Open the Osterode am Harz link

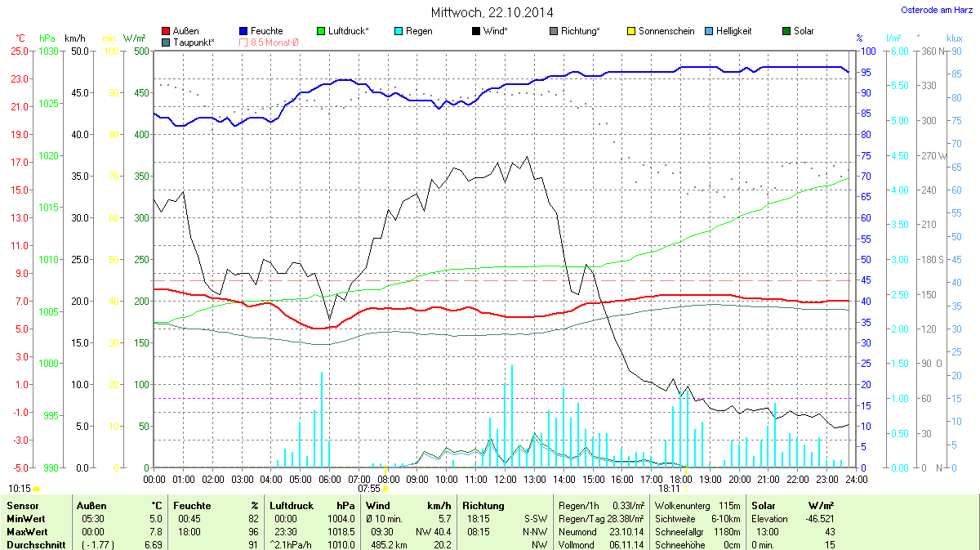(938, 10)
